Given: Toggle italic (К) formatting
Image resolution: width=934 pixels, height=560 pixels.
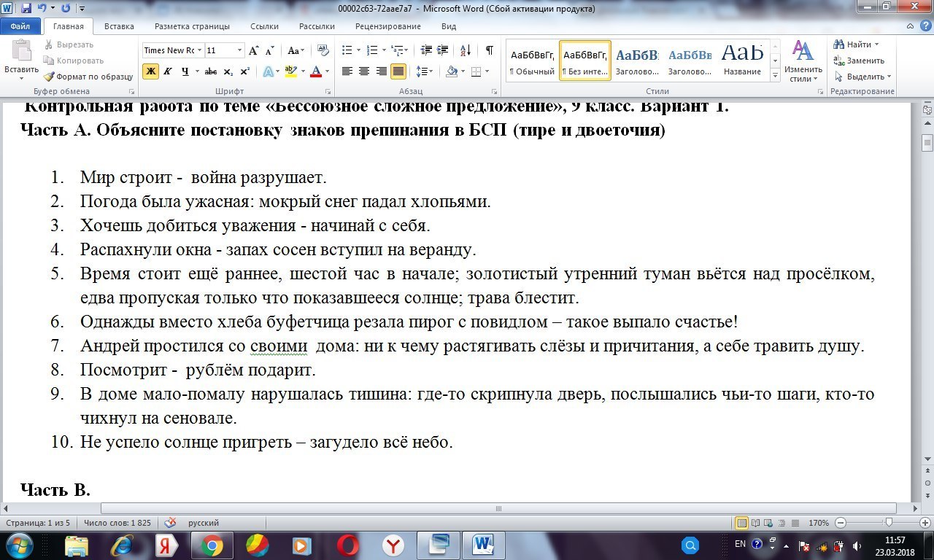Looking at the screenshot, I should tap(168, 71).
